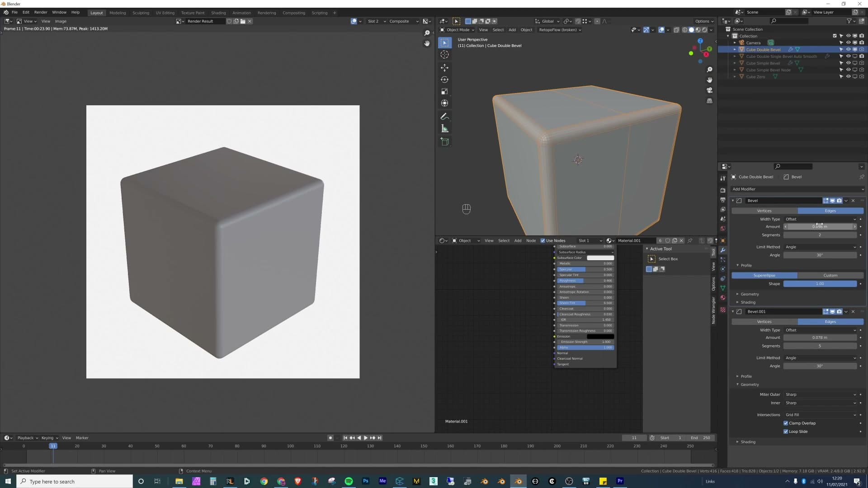Open Output properties printer tab
This screenshot has height=488, width=868.
(723, 200)
